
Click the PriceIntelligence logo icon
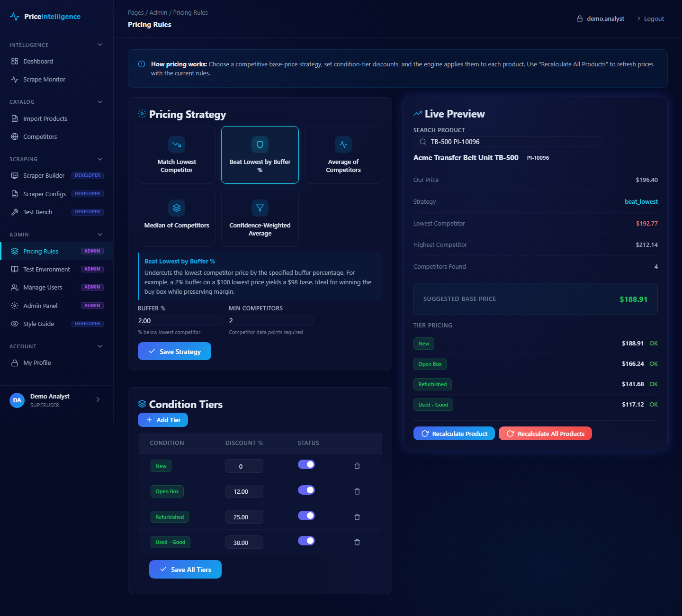pyautogui.click(x=15, y=17)
